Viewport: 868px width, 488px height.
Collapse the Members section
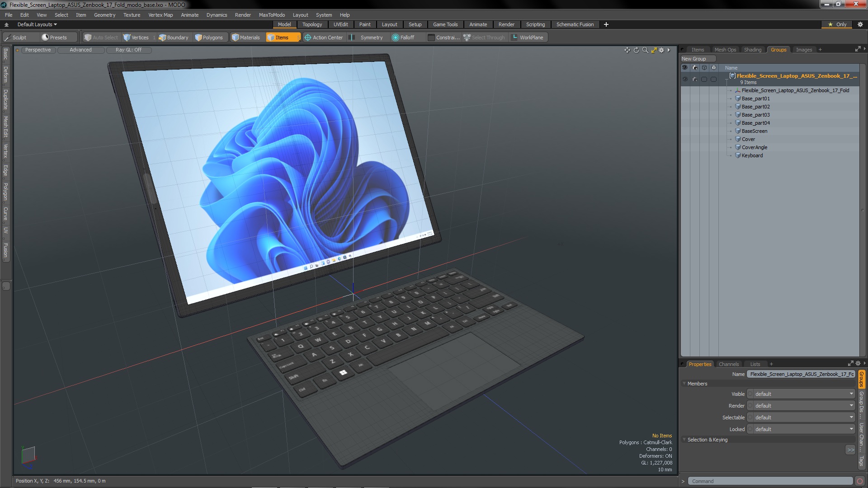click(x=684, y=384)
